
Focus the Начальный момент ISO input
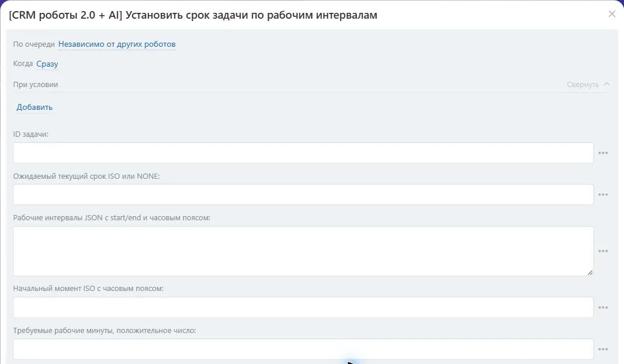303,307
